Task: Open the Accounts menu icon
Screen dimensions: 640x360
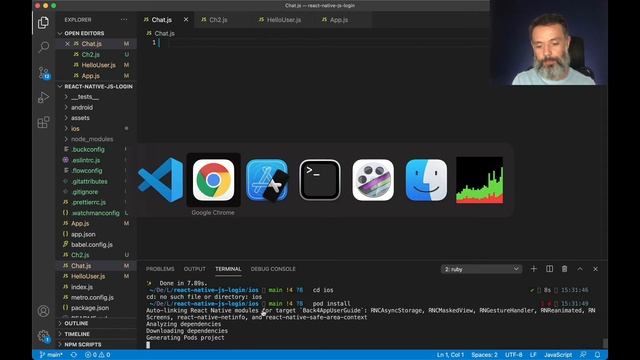Action: coord(43,311)
